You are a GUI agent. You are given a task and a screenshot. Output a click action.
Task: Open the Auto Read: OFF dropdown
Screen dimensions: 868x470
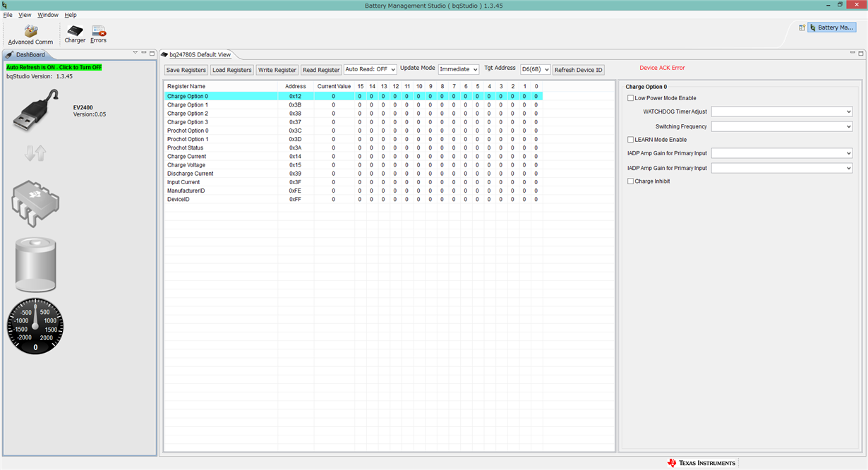370,70
